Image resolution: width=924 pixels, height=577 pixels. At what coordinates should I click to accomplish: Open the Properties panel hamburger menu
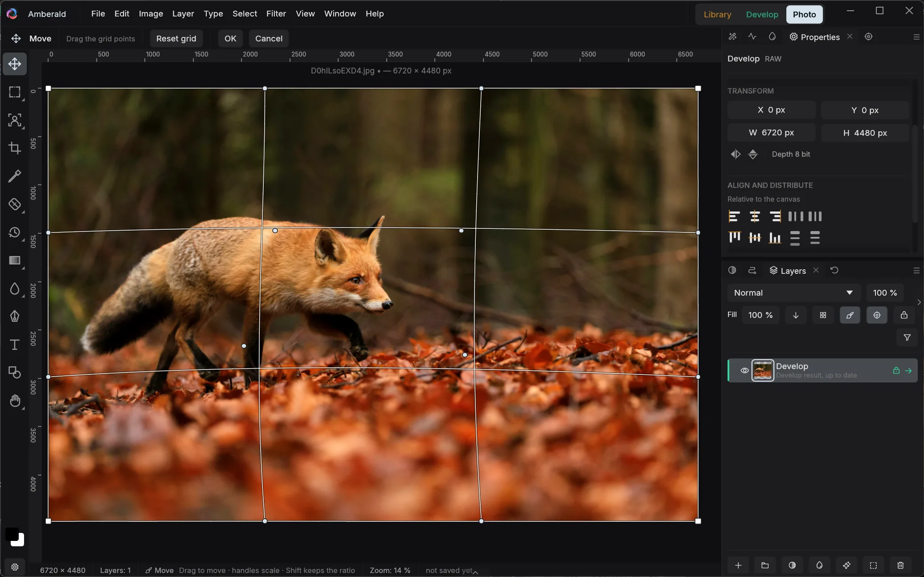coord(916,37)
